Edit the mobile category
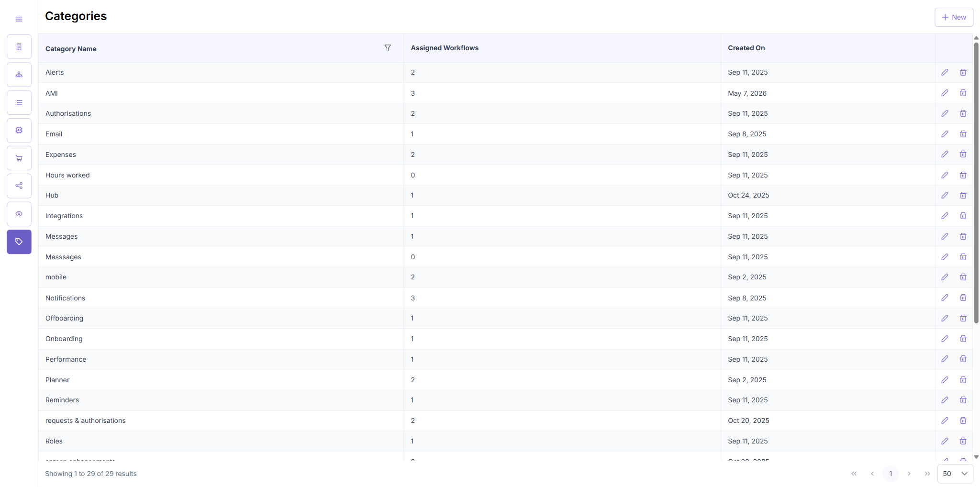The width and height of the screenshot is (980, 487). tap(945, 277)
